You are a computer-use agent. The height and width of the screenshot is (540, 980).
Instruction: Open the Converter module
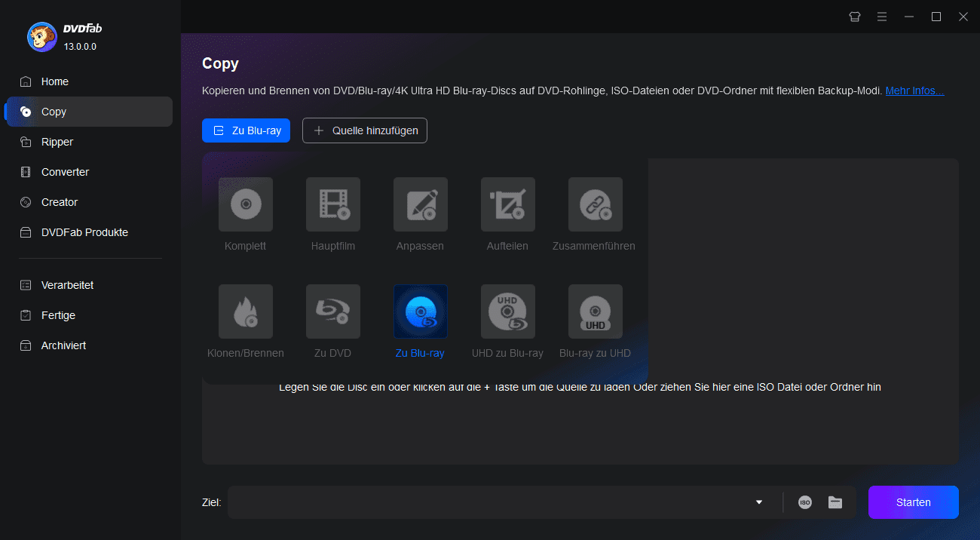coord(89,172)
